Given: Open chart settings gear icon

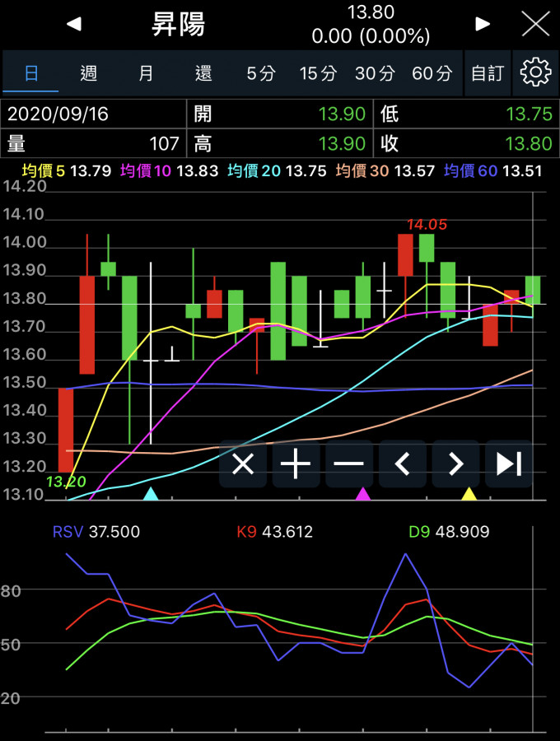Looking at the screenshot, I should point(535,73).
